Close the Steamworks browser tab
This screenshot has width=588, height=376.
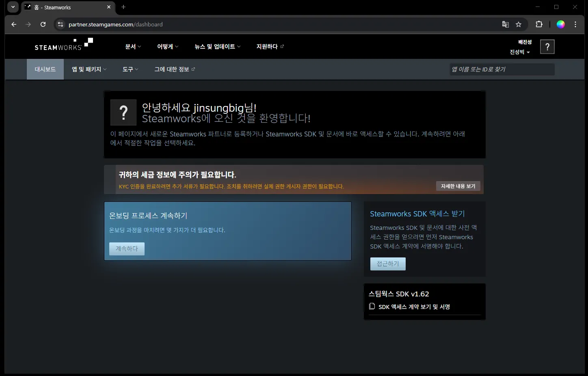pyautogui.click(x=109, y=7)
